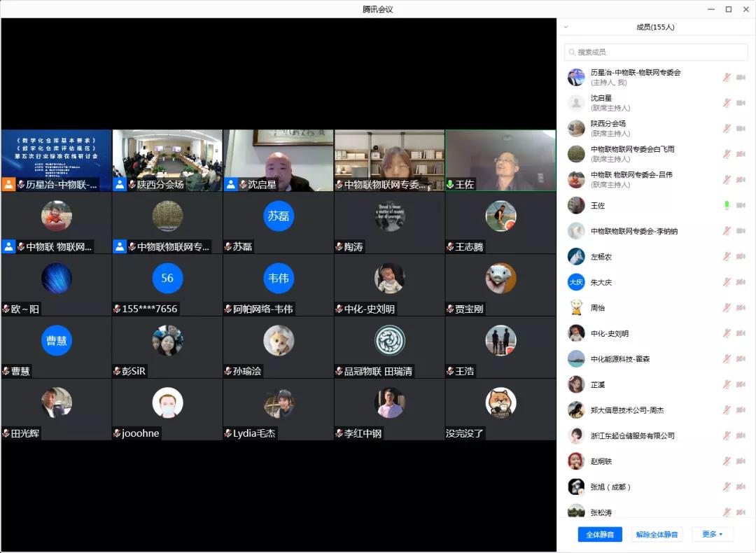Toggle camera icon for 王佐 in member list

pyautogui.click(x=741, y=205)
